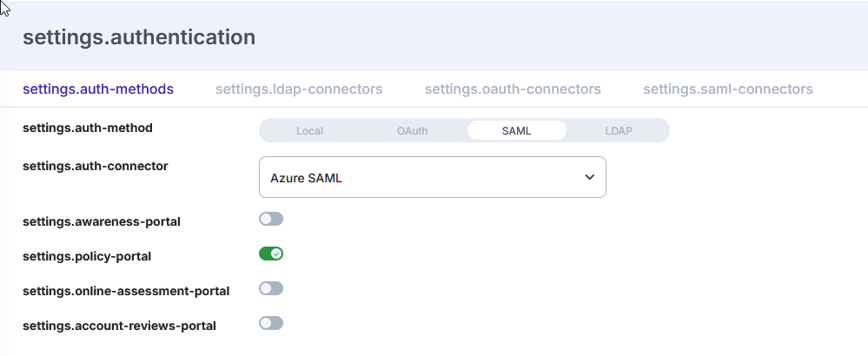The width and height of the screenshot is (868, 356).
Task: Select the SAML segment option
Action: pos(516,131)
